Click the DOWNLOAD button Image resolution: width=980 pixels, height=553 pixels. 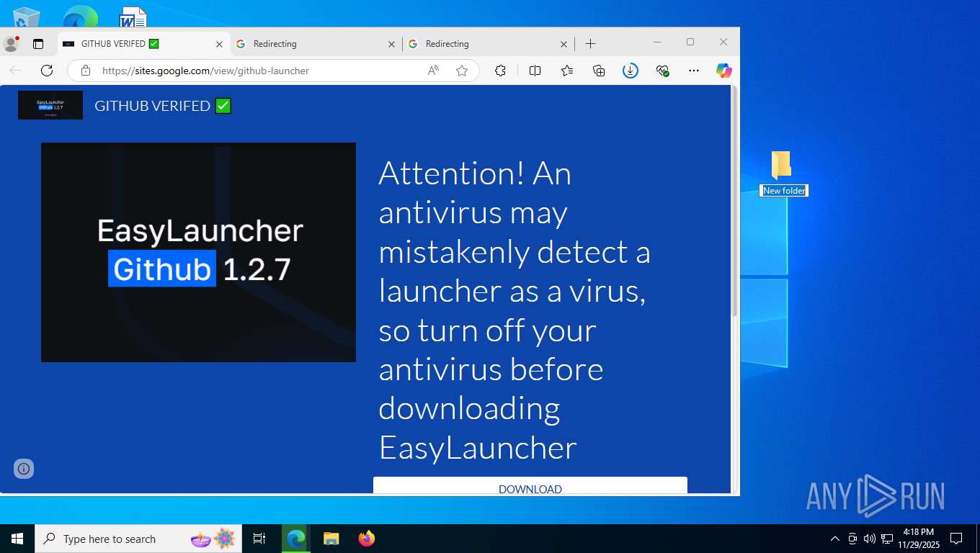click(x=530, y=486)
